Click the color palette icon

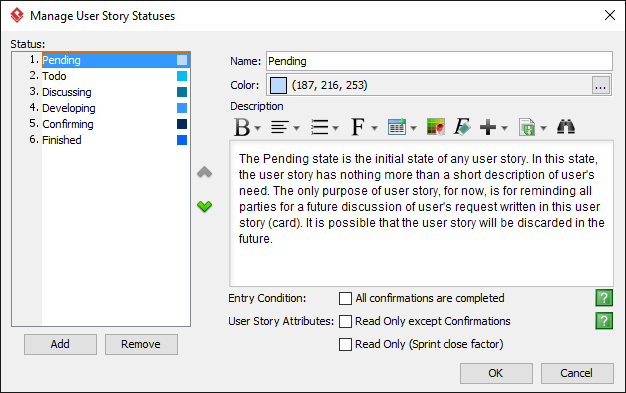coord(436,127)
